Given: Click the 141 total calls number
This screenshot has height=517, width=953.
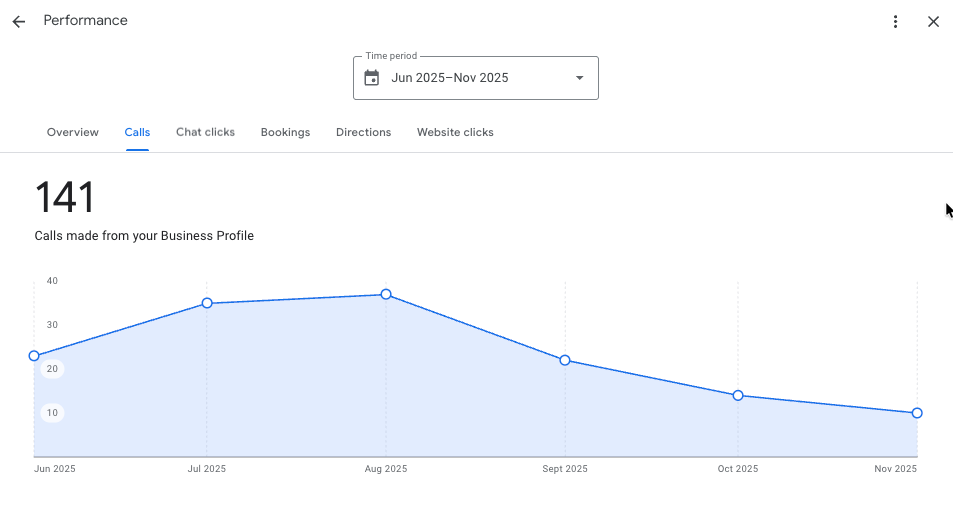Looking at the screenshot, I should coord(65,198).
